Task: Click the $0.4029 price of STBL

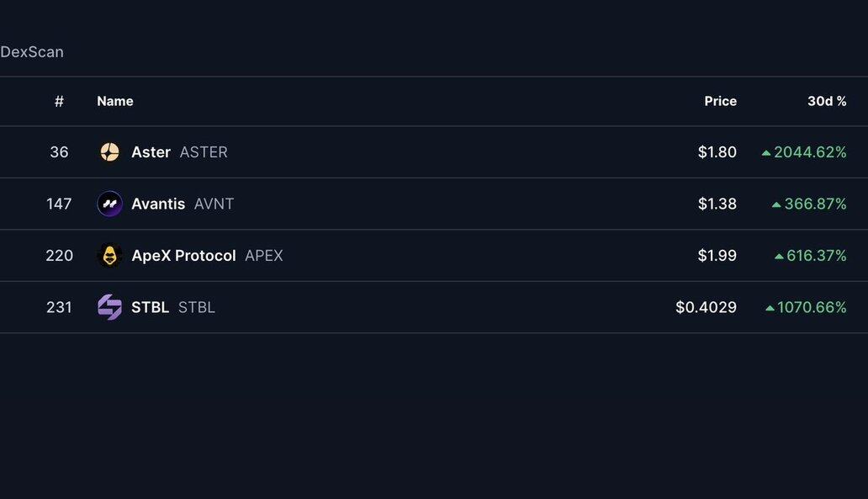Action: 706,307
